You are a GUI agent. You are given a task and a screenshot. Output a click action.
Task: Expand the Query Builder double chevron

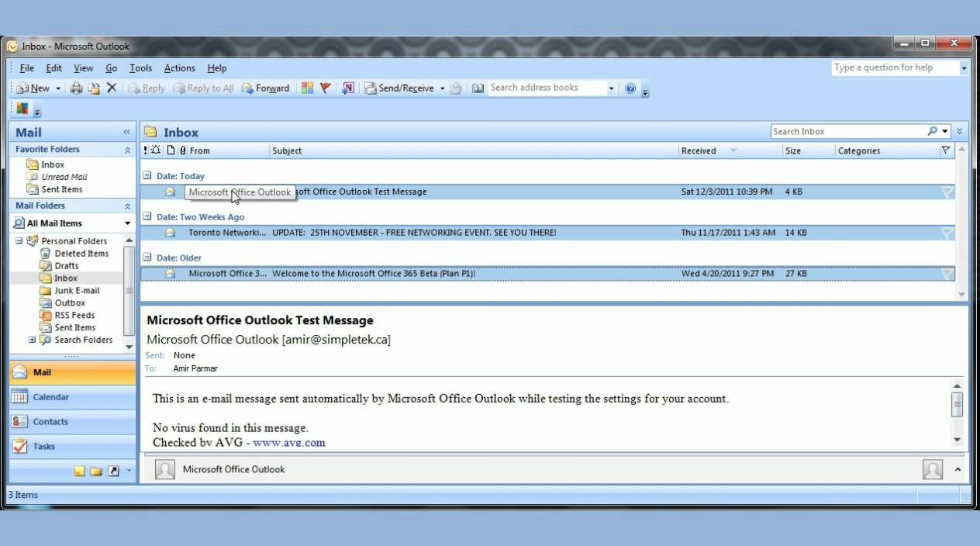click(960, 132)
